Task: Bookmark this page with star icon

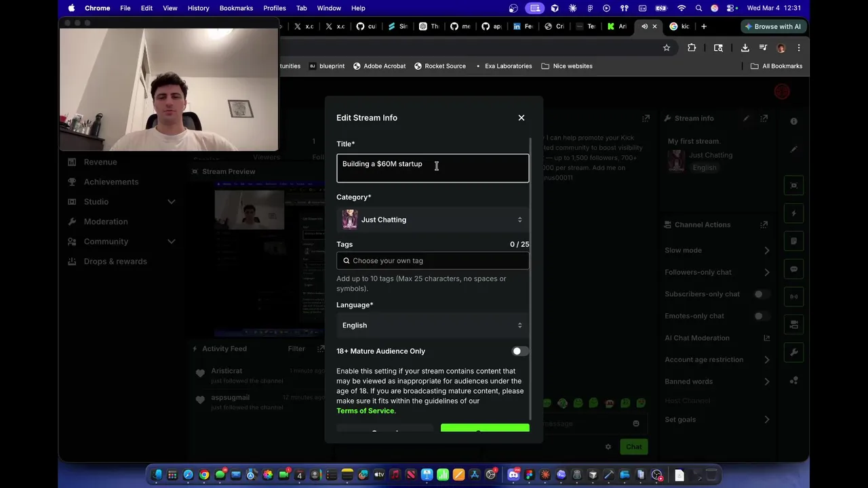Action: click(x=667, y=47)
